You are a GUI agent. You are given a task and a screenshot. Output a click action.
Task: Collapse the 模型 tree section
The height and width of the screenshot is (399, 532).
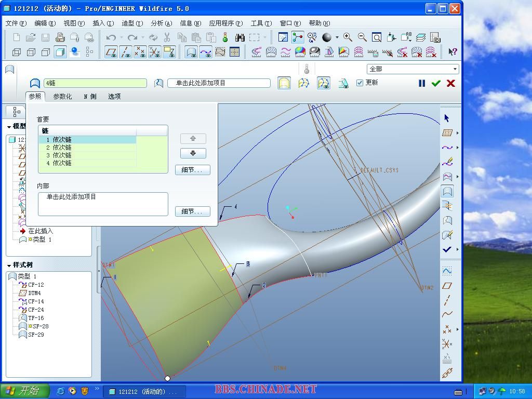click(x=9, y=127)
